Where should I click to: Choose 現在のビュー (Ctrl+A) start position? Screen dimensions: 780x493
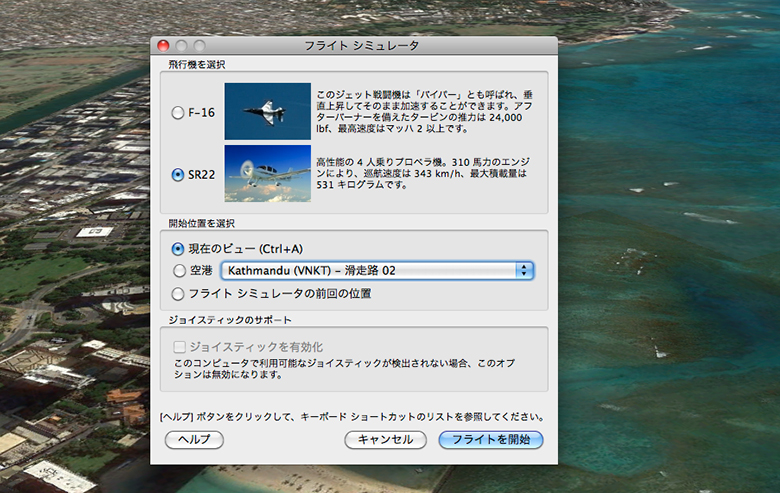tap(178, 248)
